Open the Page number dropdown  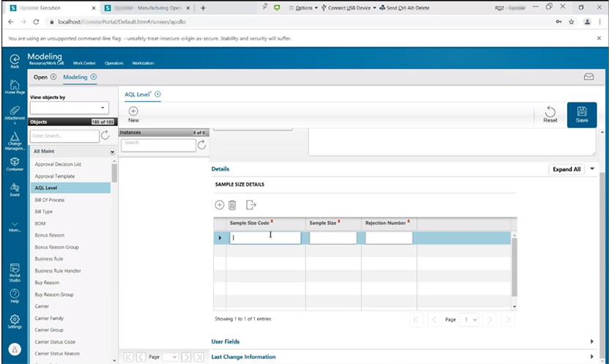click(468, 319)
